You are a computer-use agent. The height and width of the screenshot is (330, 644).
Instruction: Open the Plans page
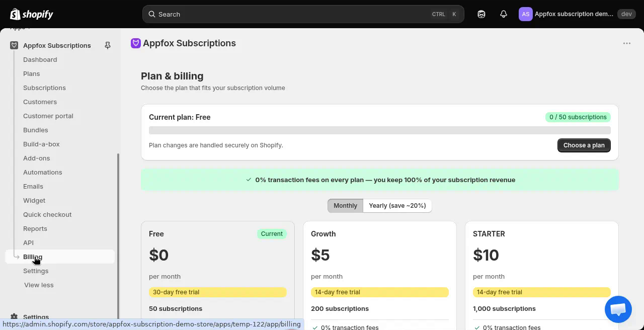pos(32,73)
